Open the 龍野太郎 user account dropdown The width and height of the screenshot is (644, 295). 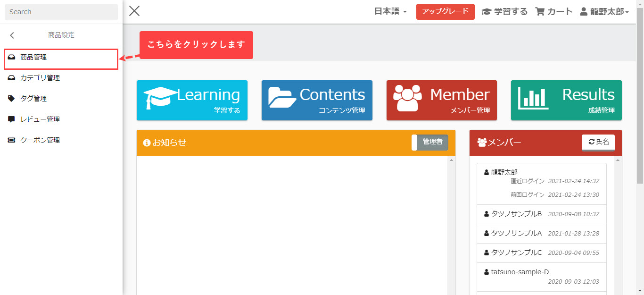point(605,12)
